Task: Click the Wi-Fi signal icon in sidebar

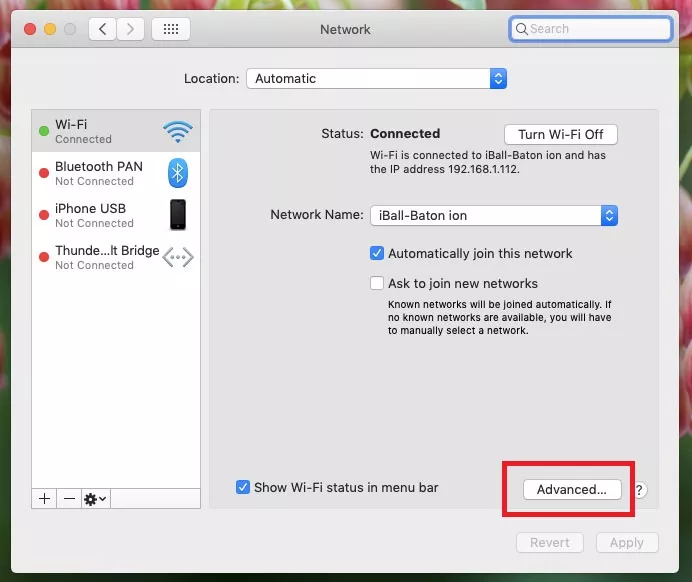Action: click(x=178, y=131)
